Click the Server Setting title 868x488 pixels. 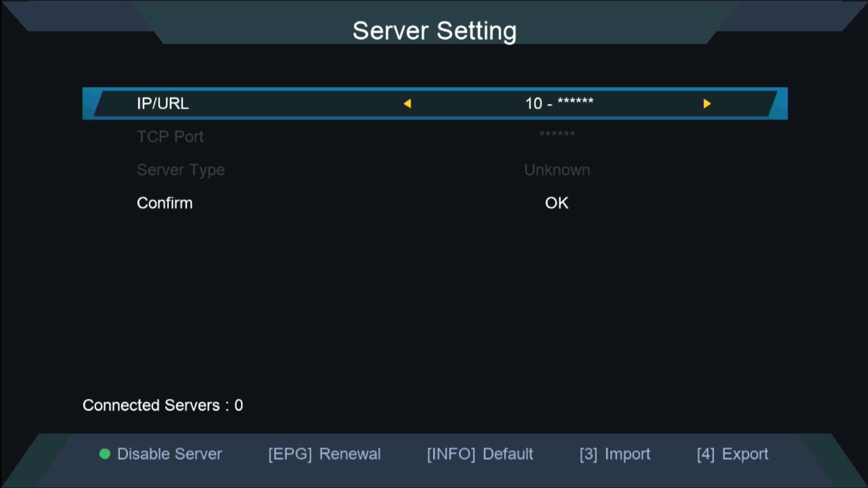[x=434, y=31]
